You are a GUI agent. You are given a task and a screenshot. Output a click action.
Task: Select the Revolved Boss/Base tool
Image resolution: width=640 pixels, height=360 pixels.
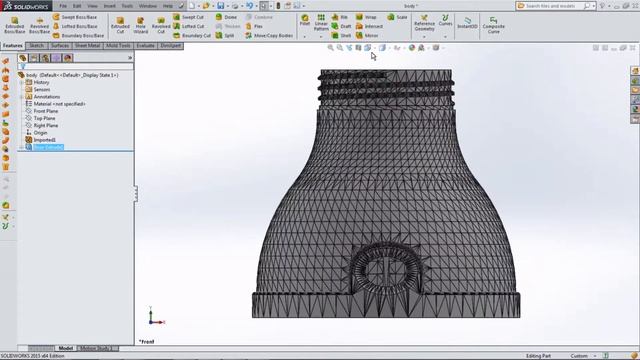click(39, 25)
